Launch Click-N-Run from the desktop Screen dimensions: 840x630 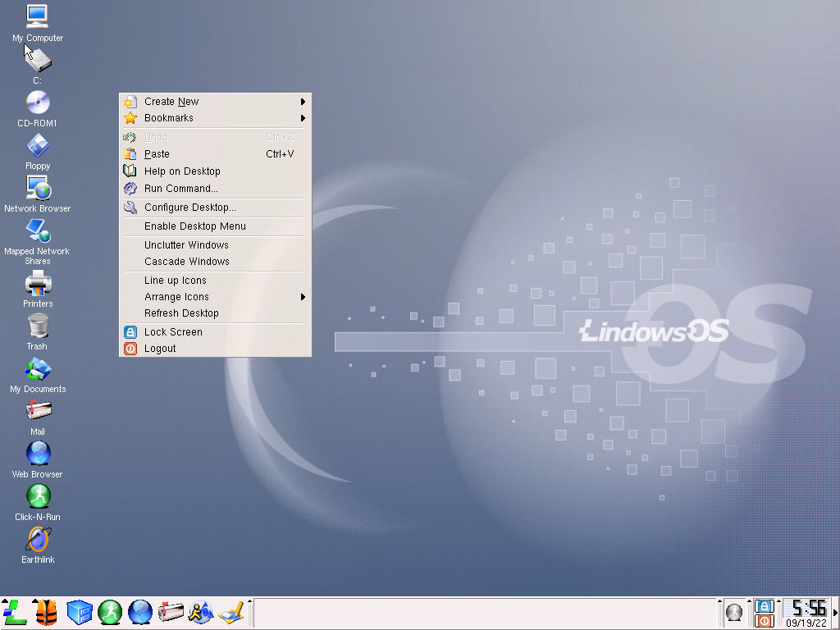[38, 497]
